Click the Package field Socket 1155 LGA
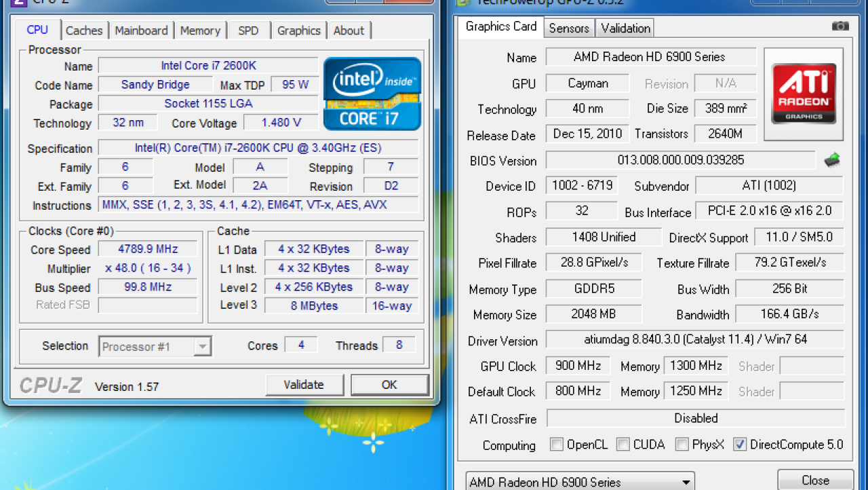The image size is (868, 490). coord(208,104)
